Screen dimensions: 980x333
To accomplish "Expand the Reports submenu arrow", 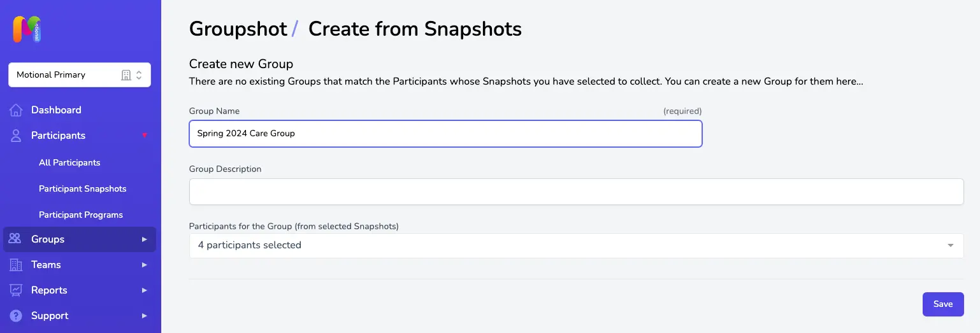I will tap(145, 290).
